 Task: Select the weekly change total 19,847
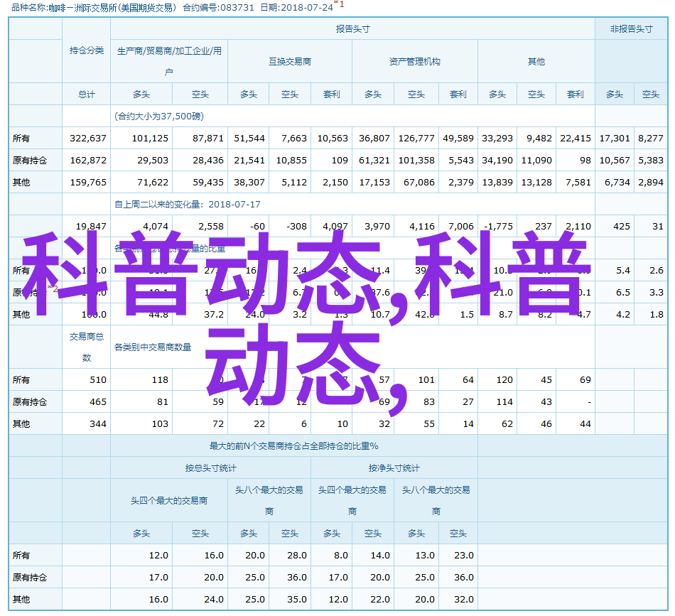(91, 226)
